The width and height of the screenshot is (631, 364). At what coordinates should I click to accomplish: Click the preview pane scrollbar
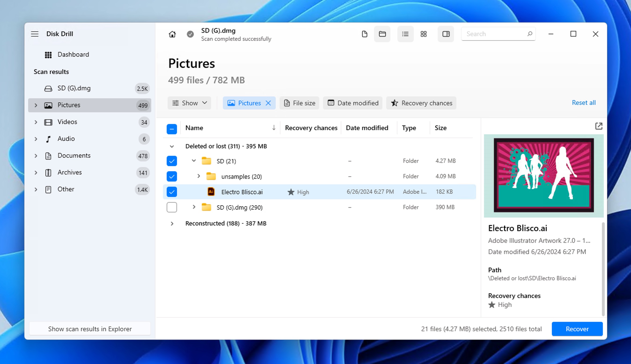tap(603, 269)
